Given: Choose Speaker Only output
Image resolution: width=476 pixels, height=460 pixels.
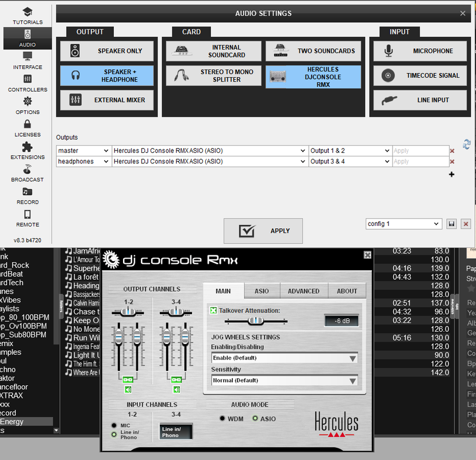Looking at the screenshot, I should (x=107, y=51).
